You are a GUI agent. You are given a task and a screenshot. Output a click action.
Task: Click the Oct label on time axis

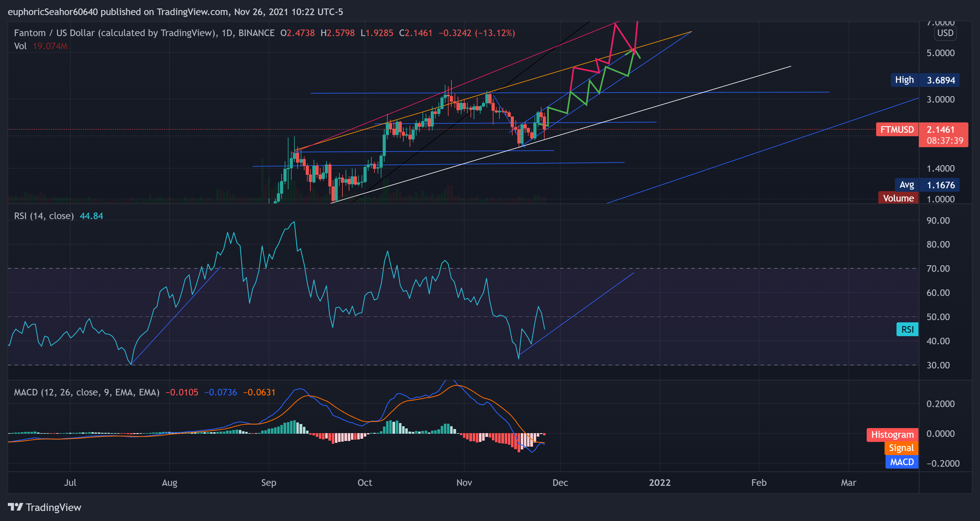[x=364, y=483]
